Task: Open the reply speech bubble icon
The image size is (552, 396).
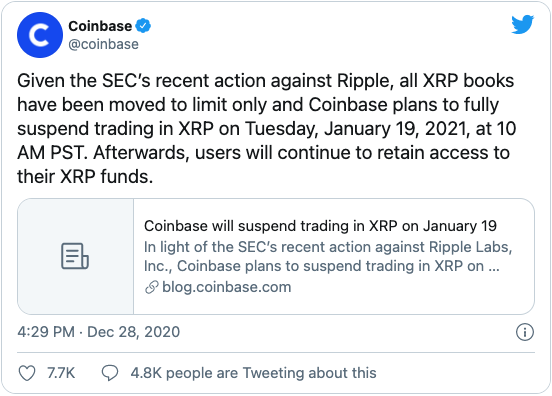Action: [x=110, y=373]
